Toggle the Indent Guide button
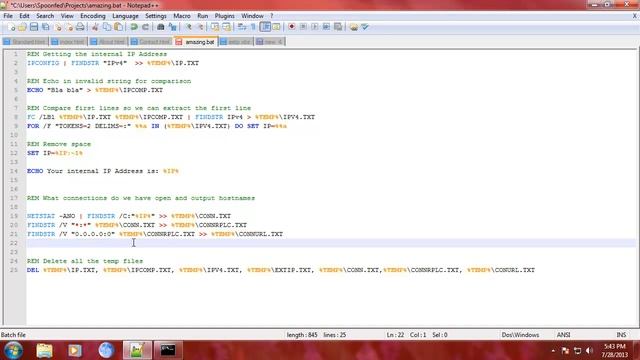The height and width of the screenshot is (360, 640). [265, 27]
